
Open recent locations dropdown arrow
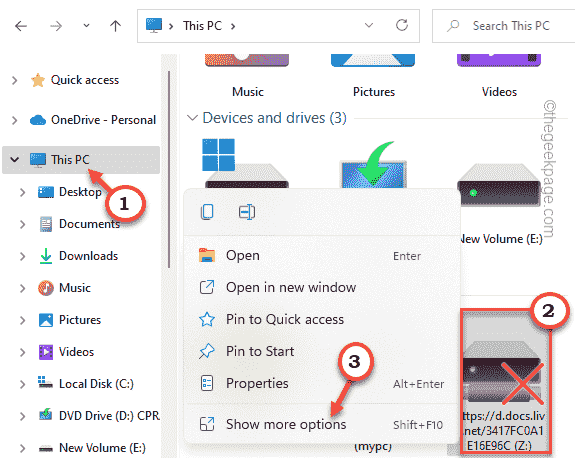pos(86,26)
